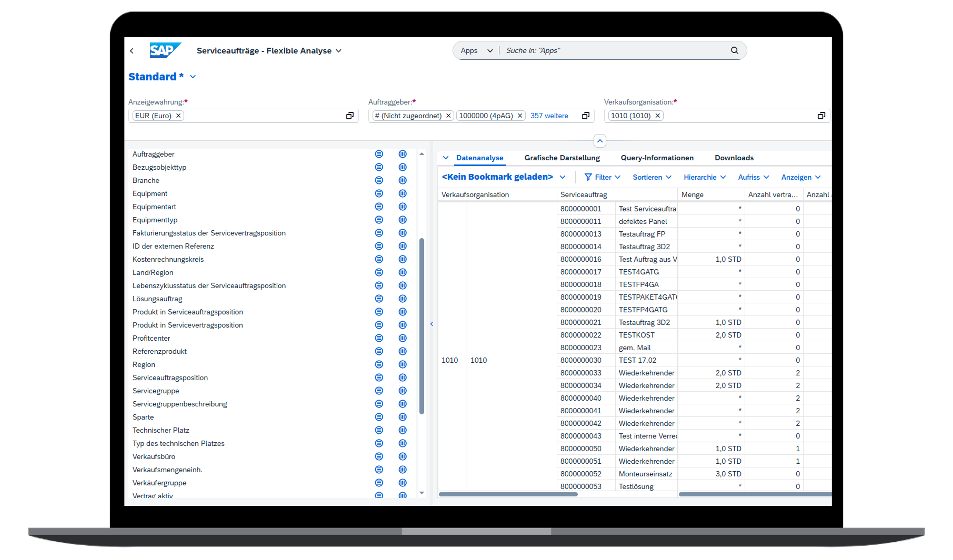Open the Query-Informationen tab
The width and height of the screenshot is (953, 560).
657,158
